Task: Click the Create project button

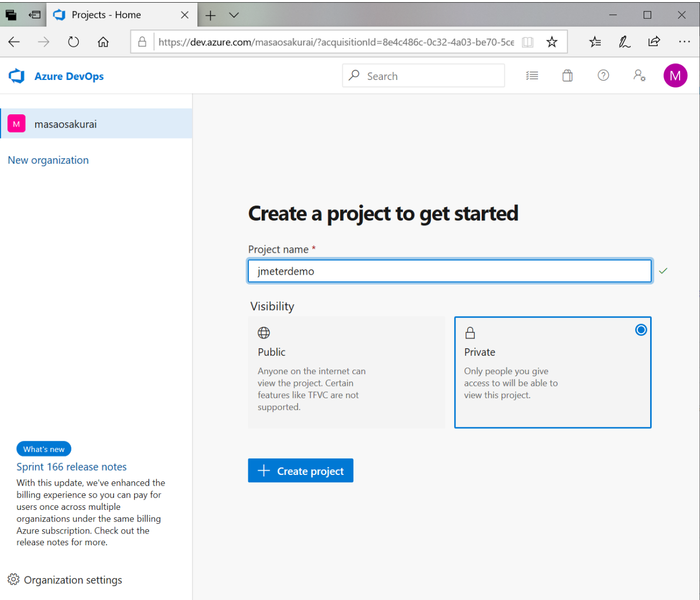Action: point(300,471)
